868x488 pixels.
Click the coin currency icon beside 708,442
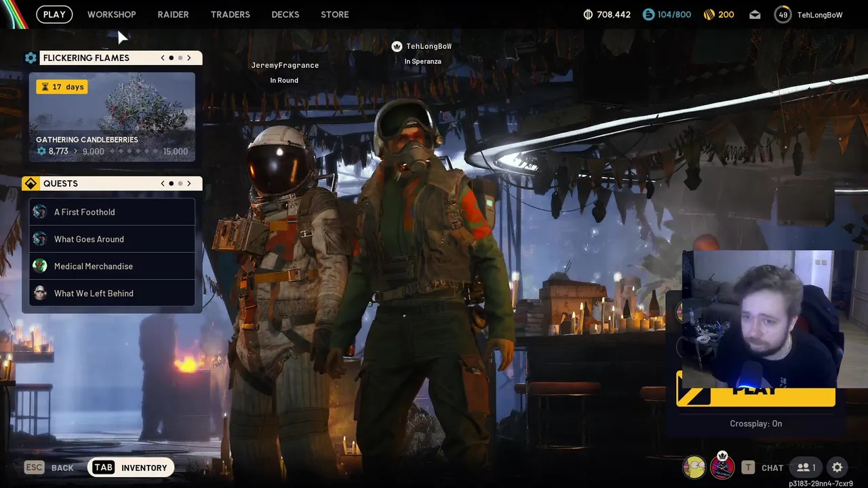coord(588,14)
